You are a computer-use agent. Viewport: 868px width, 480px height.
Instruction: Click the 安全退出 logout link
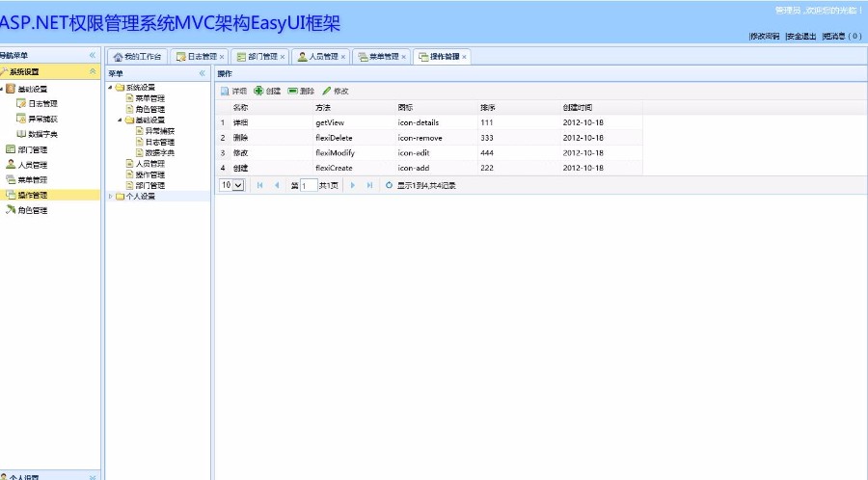point(800,36)
